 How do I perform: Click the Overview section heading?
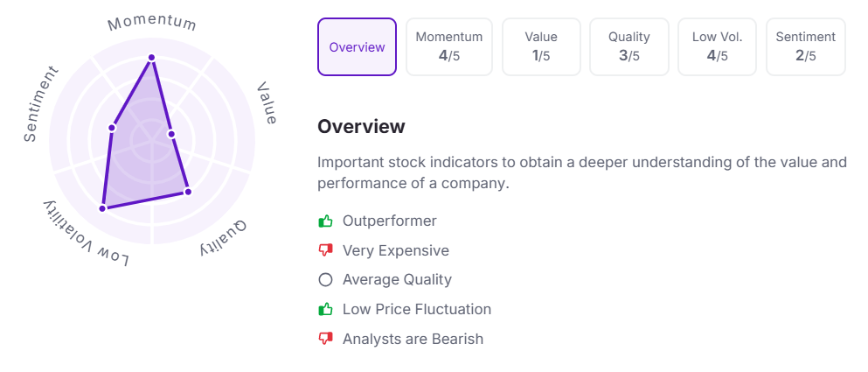(361, 126)
